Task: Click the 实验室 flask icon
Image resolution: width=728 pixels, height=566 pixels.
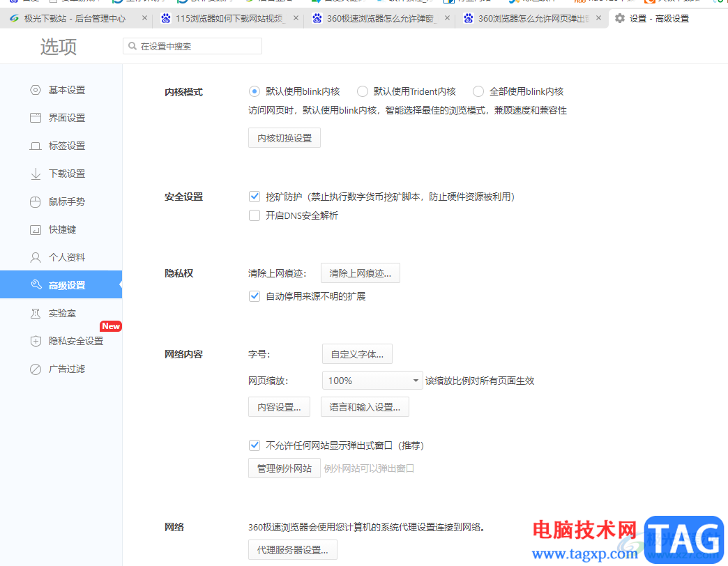Action: coord(36,313)
